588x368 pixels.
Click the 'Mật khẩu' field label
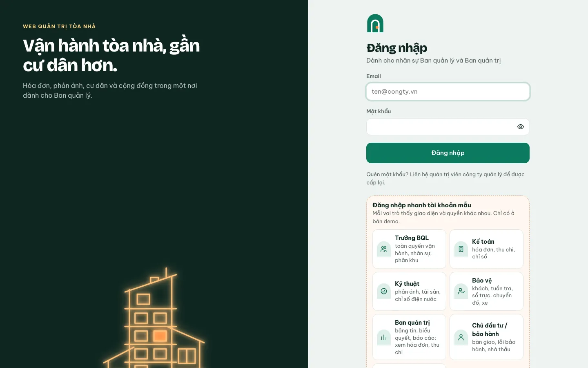coord(379,111)
